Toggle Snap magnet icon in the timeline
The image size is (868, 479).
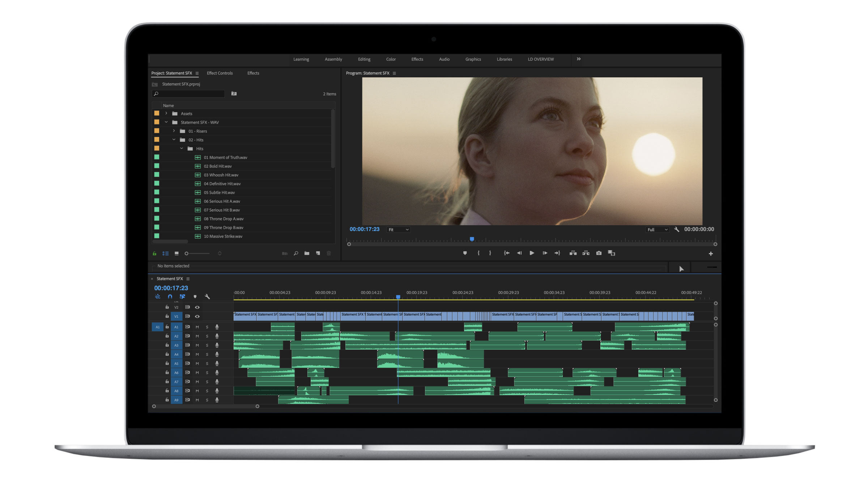(x=170, y=296)
